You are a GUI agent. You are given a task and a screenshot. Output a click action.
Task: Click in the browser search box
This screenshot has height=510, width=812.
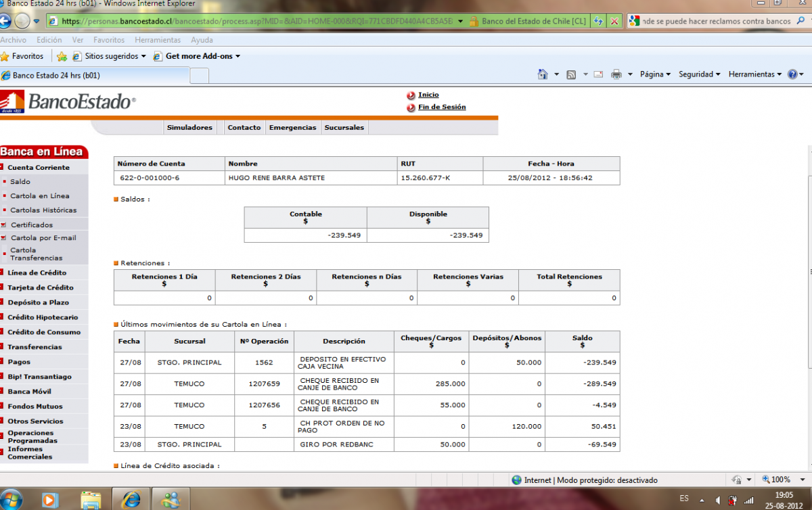coord(717,21)
